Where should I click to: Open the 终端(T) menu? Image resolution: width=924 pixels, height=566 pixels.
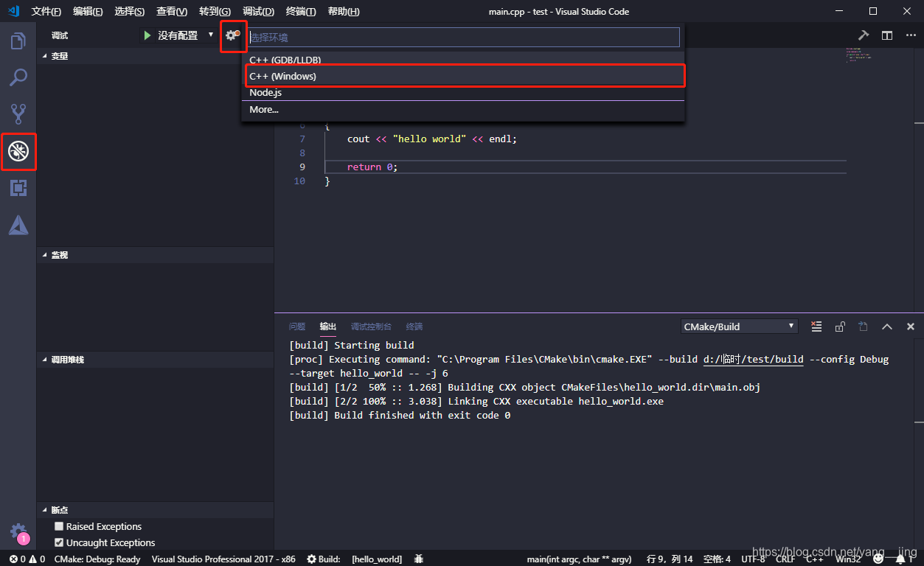tap(301, 12)
